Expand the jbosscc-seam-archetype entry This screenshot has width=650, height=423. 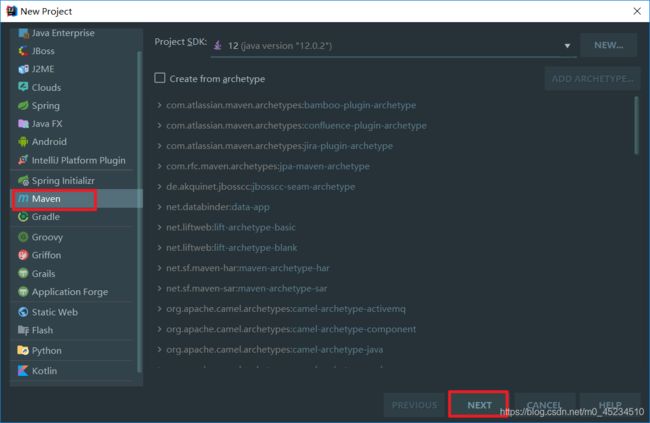click(x=159, y=187)
